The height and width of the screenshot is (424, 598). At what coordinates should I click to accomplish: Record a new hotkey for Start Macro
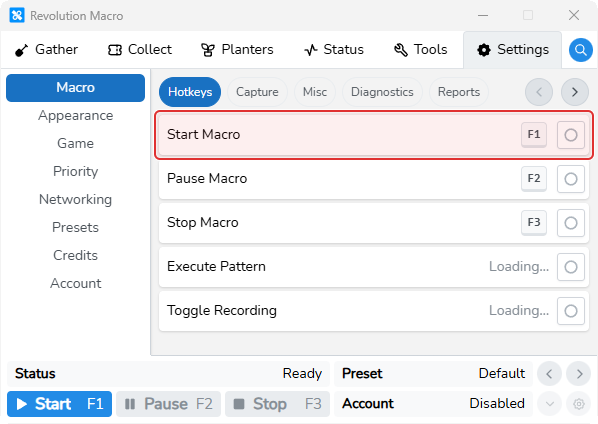[571, 135]
